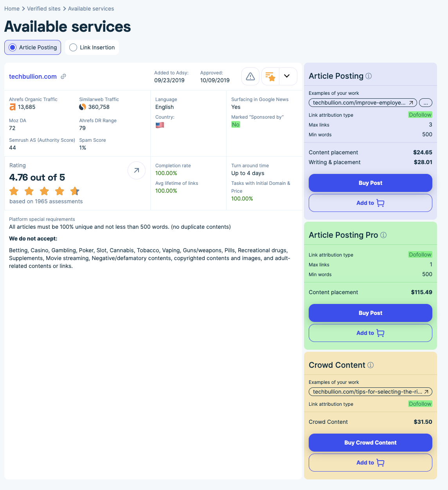Open rating details via arrow icon
Screen dimensions: 448x490
137,170
